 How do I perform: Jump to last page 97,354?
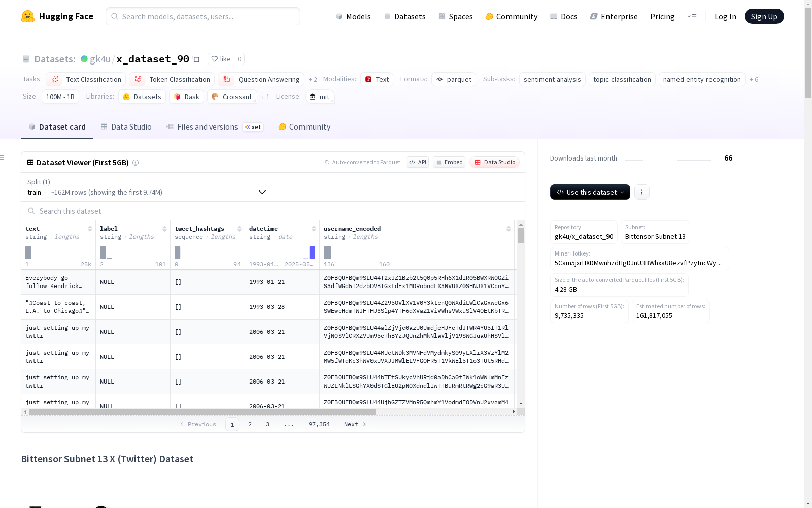click(x=319, y=424)
